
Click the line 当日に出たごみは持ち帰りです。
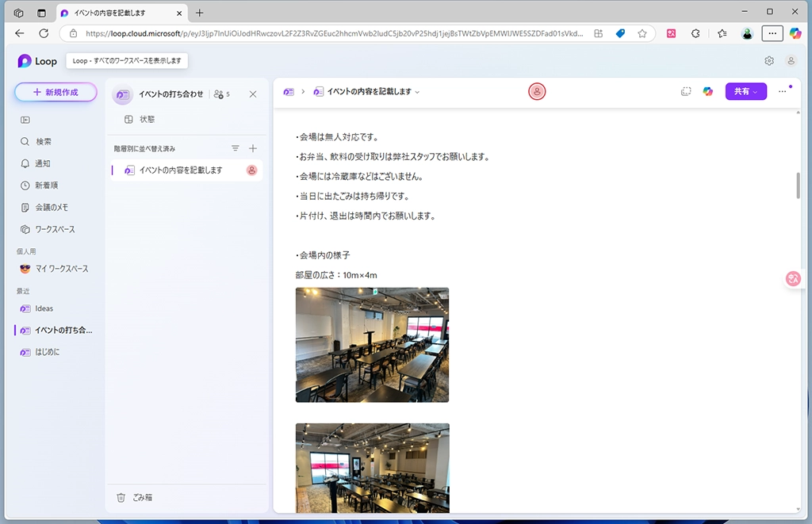point(354,197)
